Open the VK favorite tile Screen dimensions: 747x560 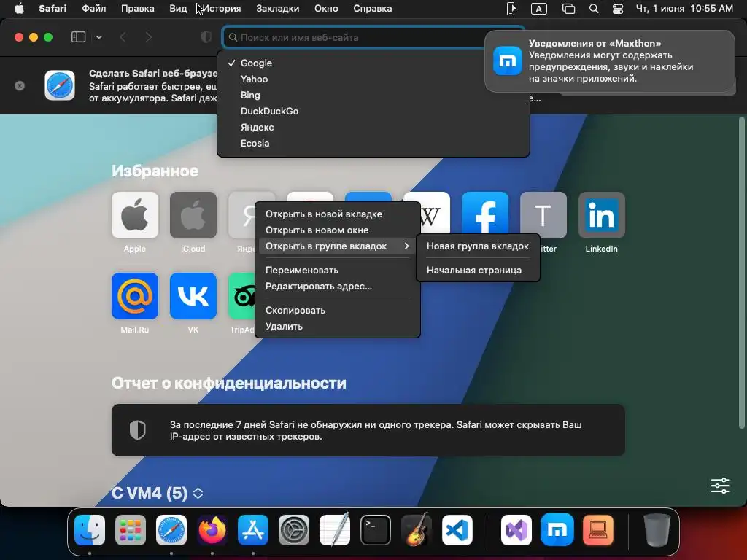(193, 296)
